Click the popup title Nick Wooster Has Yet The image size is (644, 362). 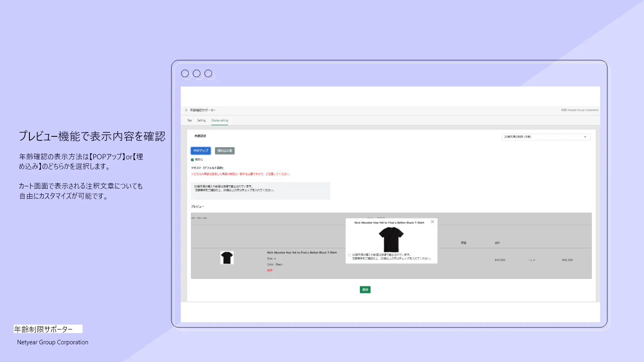389,222
